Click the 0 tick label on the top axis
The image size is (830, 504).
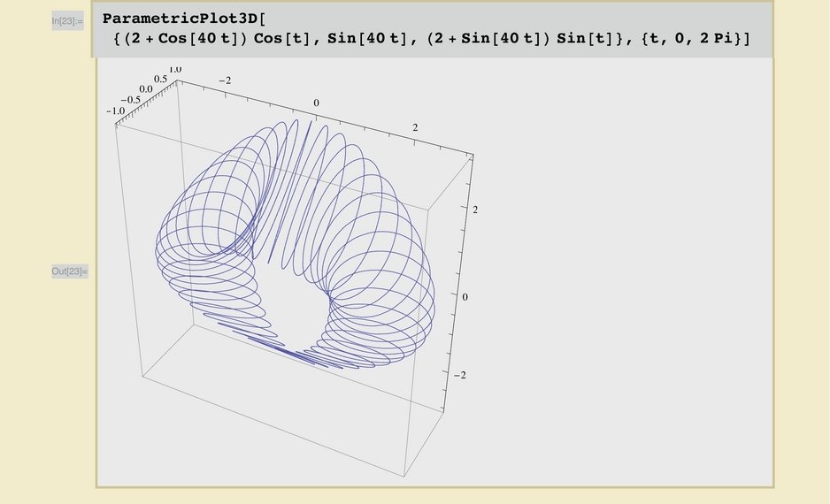coord(316,103)
